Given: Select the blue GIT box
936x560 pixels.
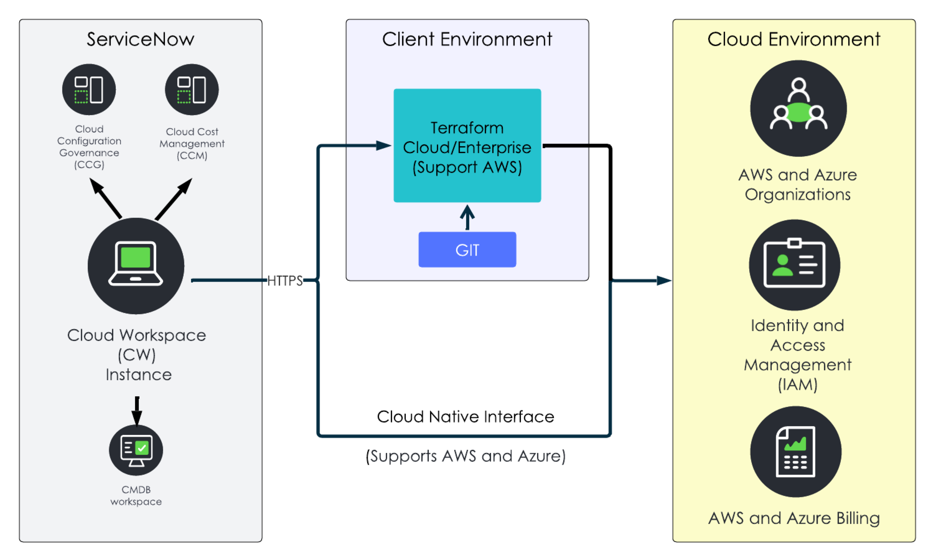Looking at the screenshot, I should (467, 250).
